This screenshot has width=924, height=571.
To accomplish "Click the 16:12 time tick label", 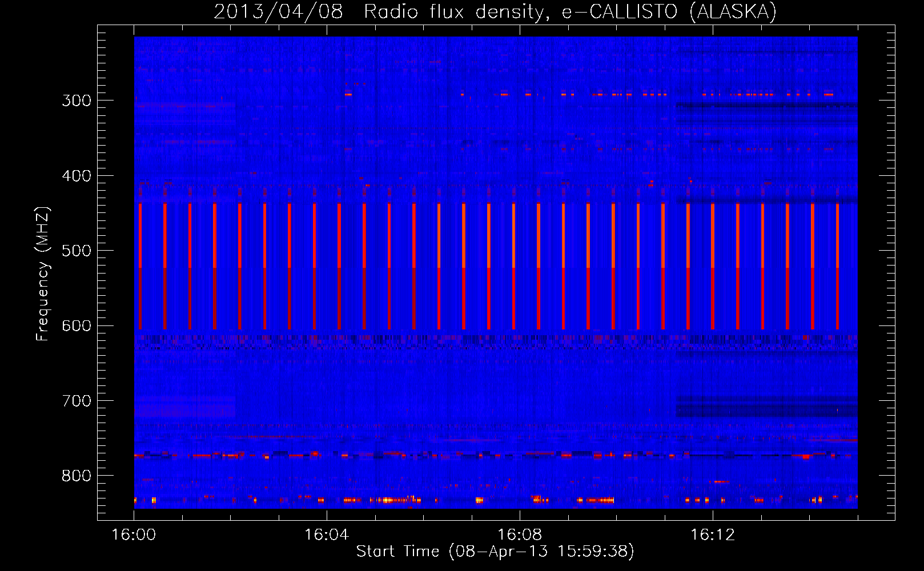I will pyautogui.click(x=713, y=534).
